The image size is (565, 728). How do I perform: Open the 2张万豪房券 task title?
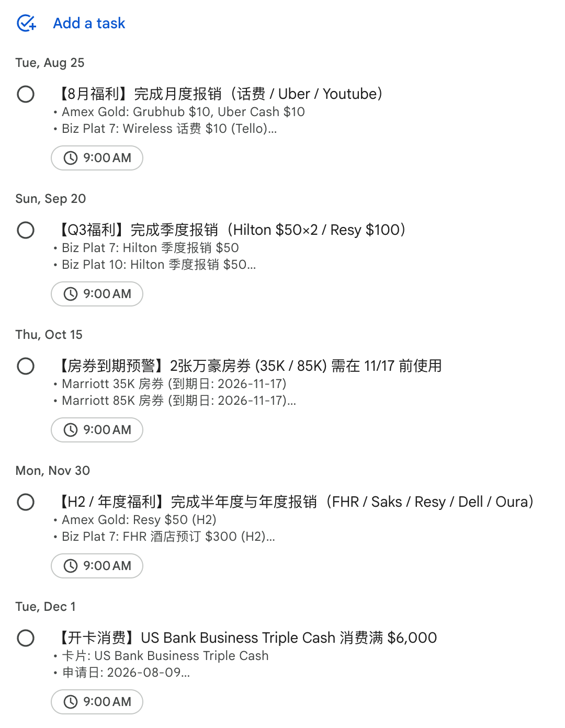[248, 366]
